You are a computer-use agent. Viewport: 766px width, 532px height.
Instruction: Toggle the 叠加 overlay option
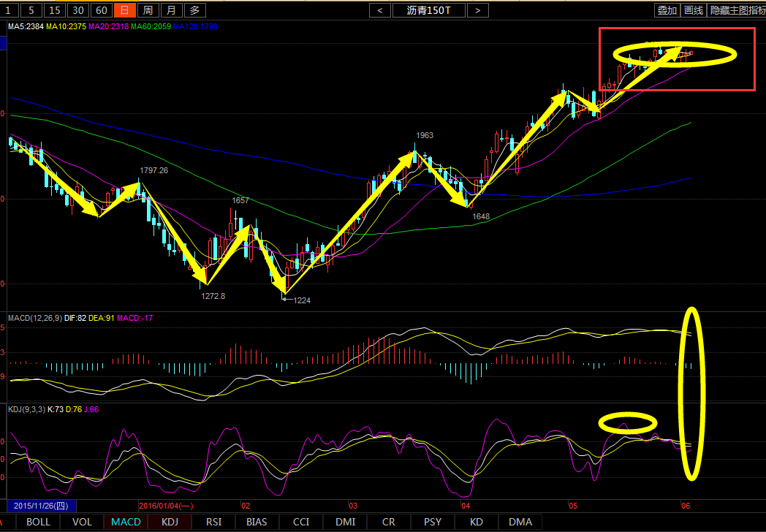coord(667,10)
